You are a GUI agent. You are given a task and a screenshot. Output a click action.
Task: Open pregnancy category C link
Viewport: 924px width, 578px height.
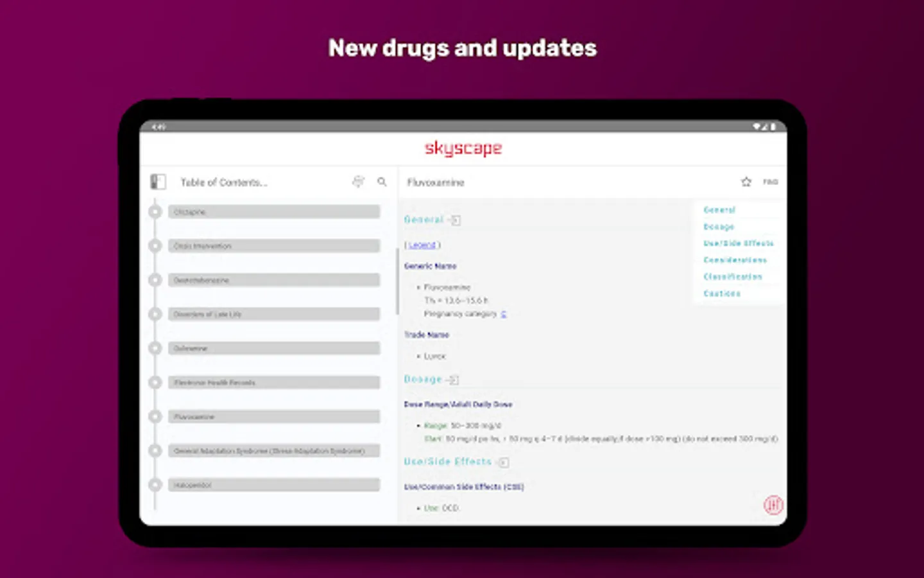coord(504,314)
